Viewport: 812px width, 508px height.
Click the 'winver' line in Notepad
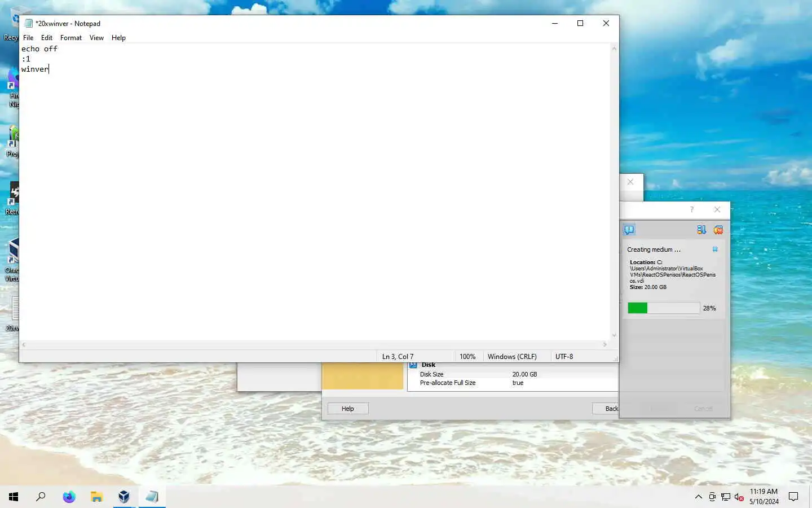[x=35, y=69]
